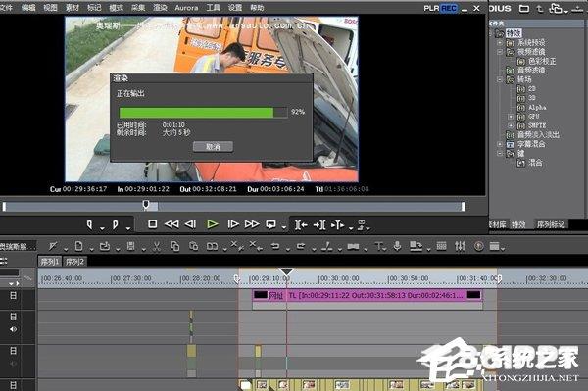Click the Set In point icon
The height and width of the screenshot is (391, 588).
[x=89, y=224]
